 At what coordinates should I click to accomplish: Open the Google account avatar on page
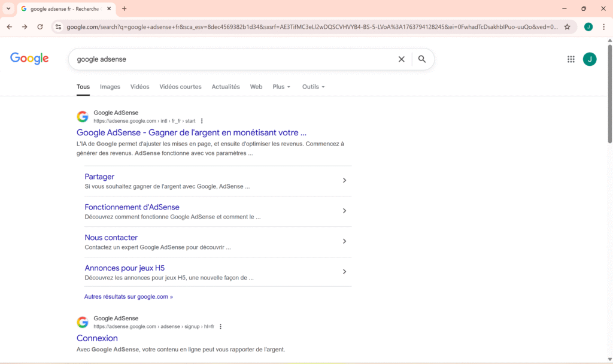coord(590,59)
